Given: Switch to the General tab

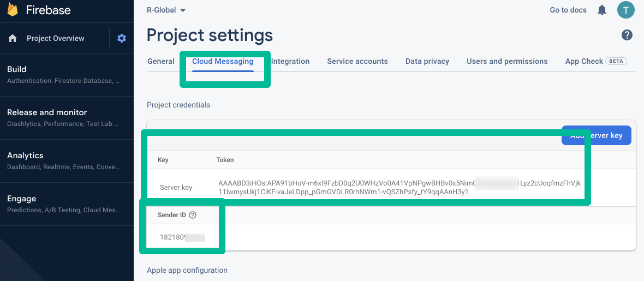Looking at the screenshot, I should click(160, 62).
